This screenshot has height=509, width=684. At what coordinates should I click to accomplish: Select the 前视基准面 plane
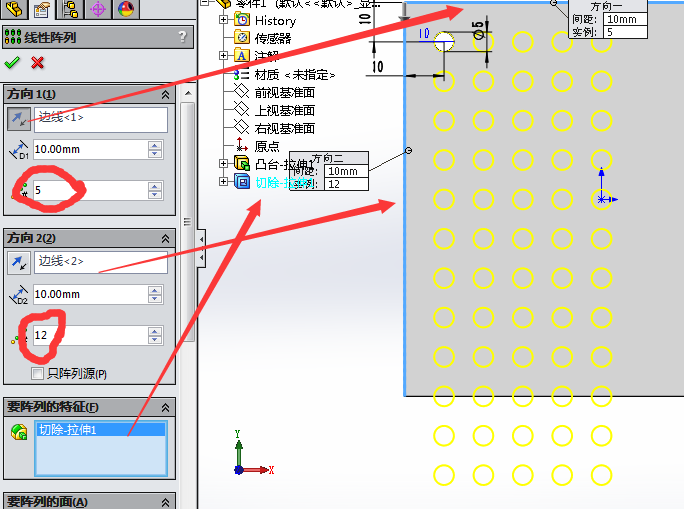click(x=284, y=92)
